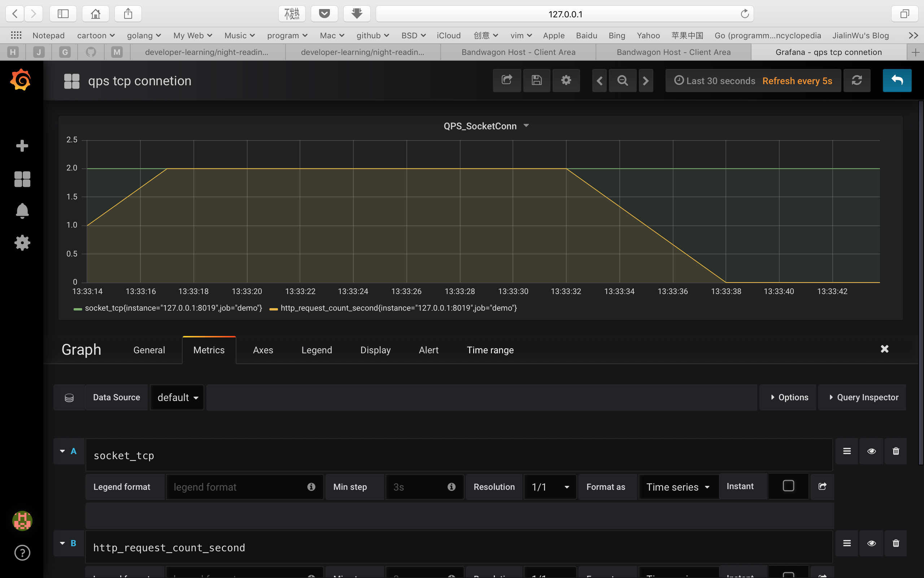Open a new browser tab with plus
Image resolution: width=924 pixels, height=578 pixels.
pyautogui.click(x=915, y=52)
